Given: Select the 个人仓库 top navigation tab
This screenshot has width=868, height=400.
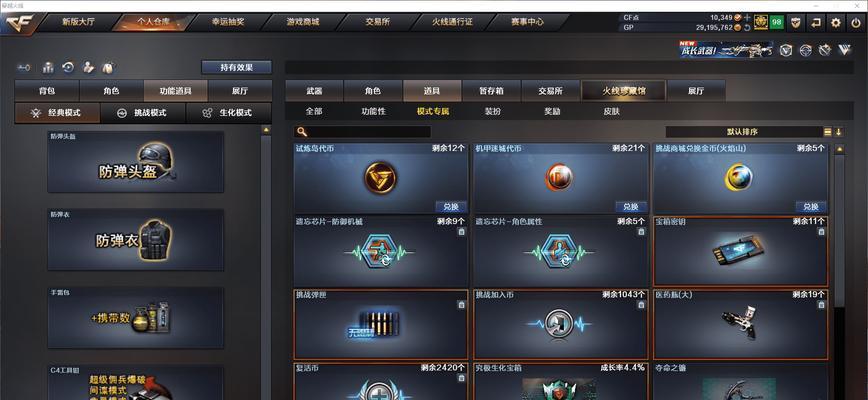Looking at the screenshot, I should [x=153, y=23].
